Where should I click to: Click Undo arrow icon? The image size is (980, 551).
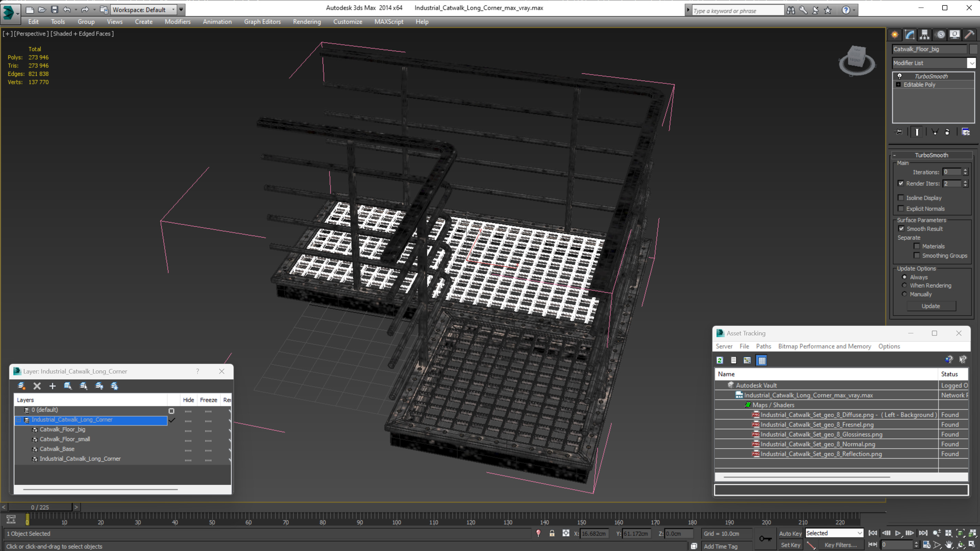pyautogui.click(x=67, y=10)
